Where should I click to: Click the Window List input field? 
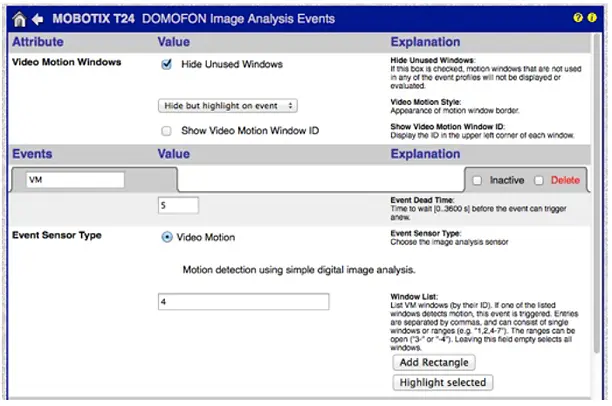(x=243, y=302)
